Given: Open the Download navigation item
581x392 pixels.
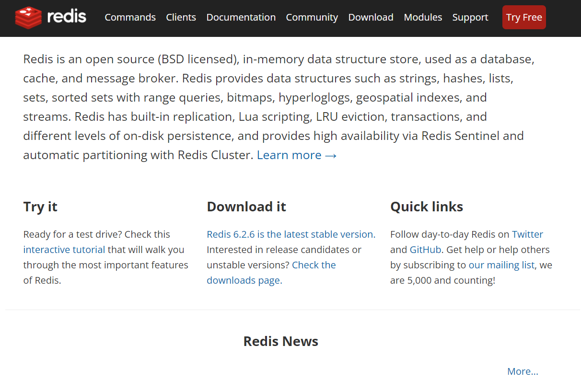Looking at the screenshot, I should 371,17.
